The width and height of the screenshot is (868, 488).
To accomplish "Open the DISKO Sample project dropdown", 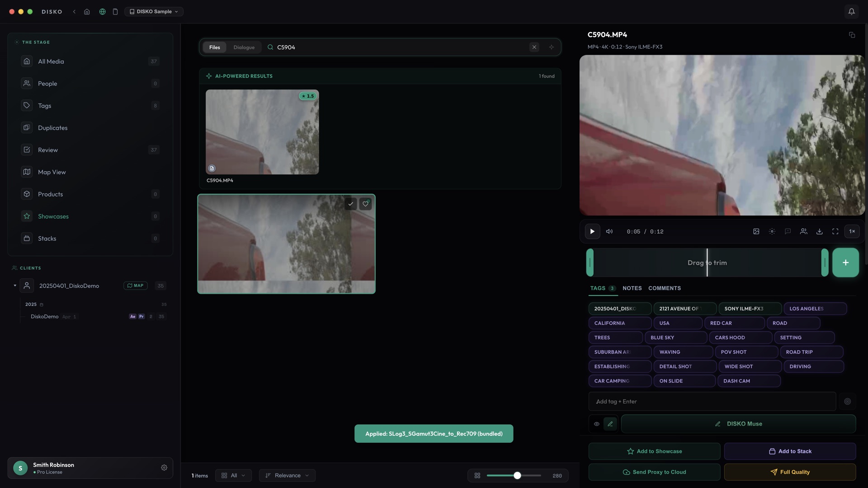I will pos(154,11).
